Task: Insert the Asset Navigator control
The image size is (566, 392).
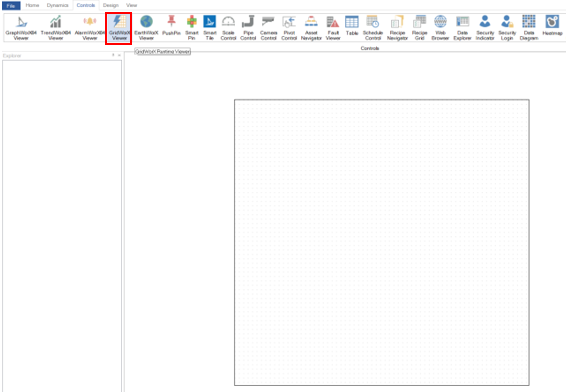Action: pyautogui.click(x=311, y=28)
